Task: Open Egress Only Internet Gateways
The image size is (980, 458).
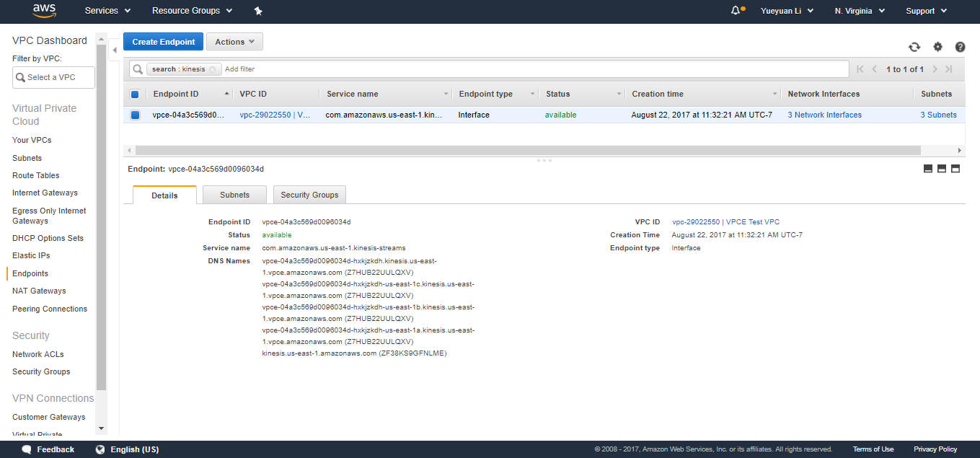Action: coord(49,216)
